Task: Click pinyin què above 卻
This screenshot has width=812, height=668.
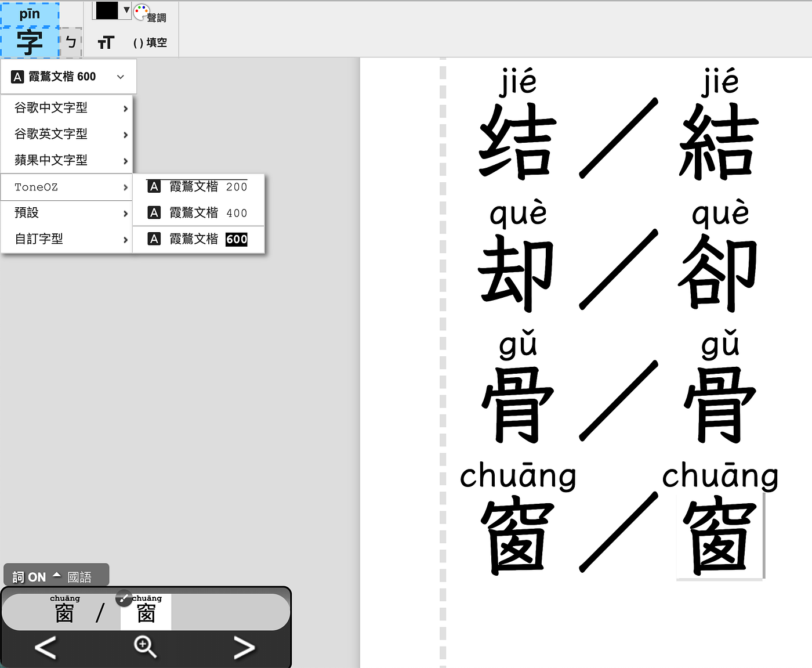Action: click(720, 213)
